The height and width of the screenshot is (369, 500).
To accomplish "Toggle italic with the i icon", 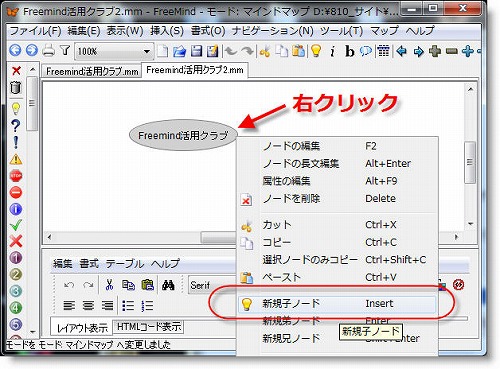I will pyautogui.click(x=332, y=52).
